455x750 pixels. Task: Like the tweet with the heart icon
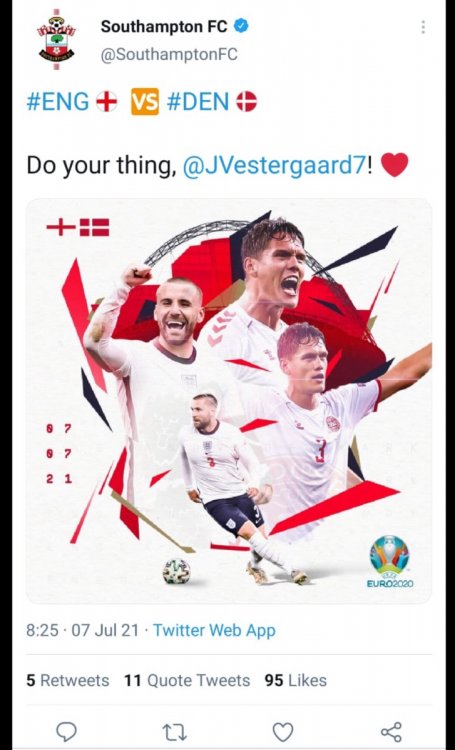tap(283, 732)
